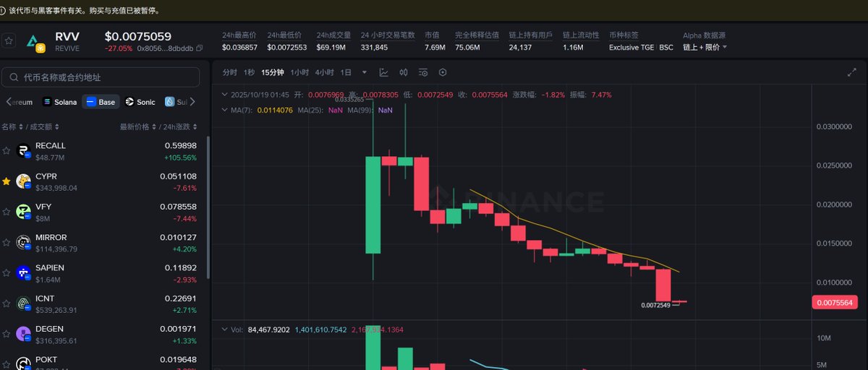Click the -27.05% price change
The height and width of the screenshot is (370, 868).
[118, 48]
